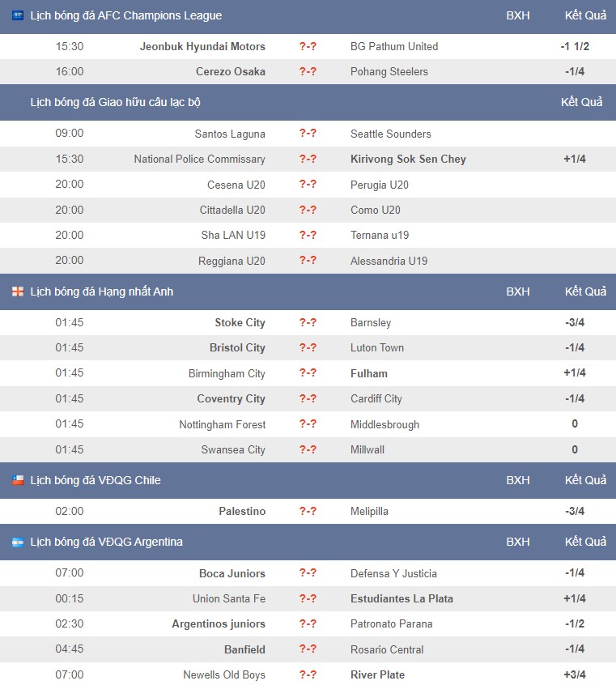Select team Middlesbrough

(x=384, y=424)
